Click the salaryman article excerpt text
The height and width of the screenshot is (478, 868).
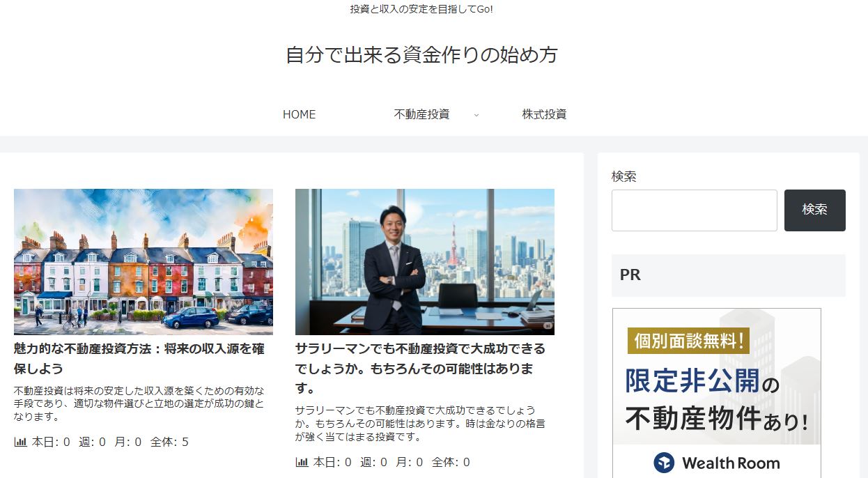point(420,424)
